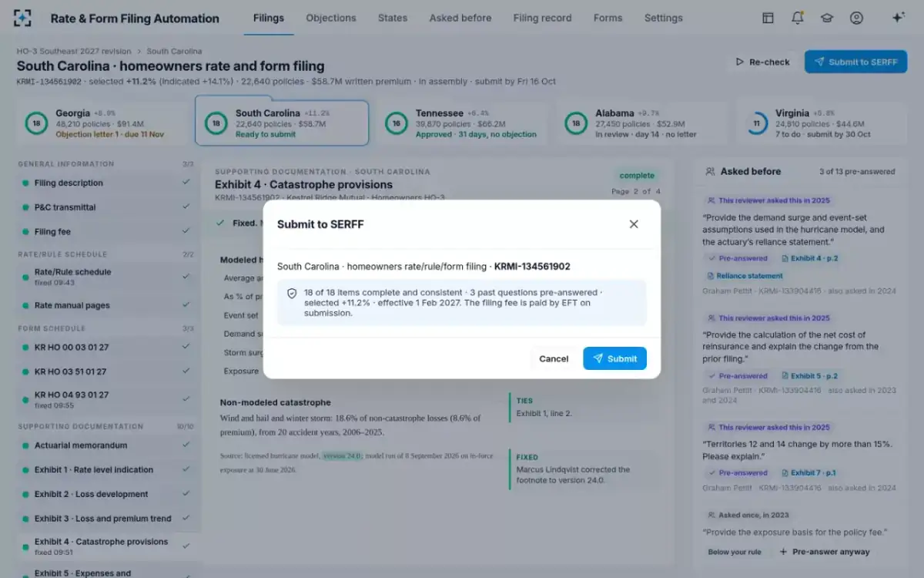The height and width of the screenshot is (578, 924).
Task: Click the Asked before panel people icon
Action: (710, 172)
